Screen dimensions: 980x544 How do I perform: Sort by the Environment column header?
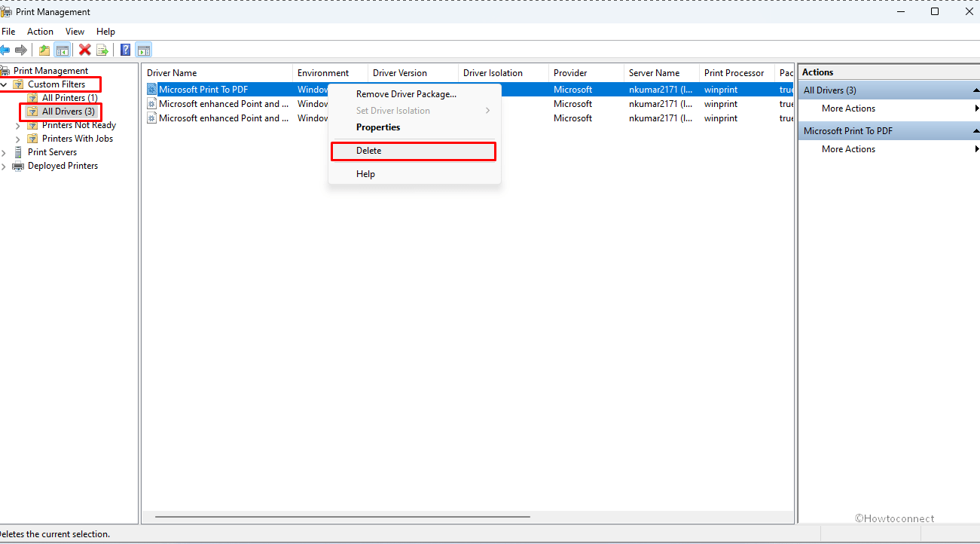pos(330,73)
